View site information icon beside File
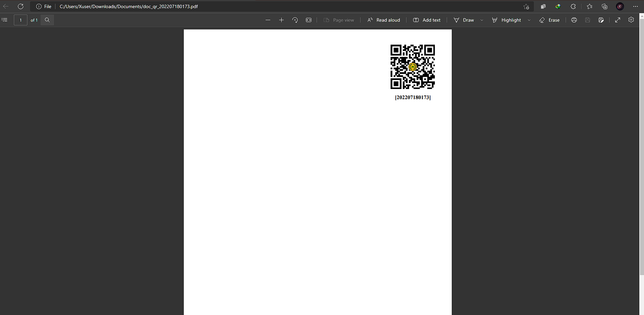The image size is (644, 315). click(39, 6)
